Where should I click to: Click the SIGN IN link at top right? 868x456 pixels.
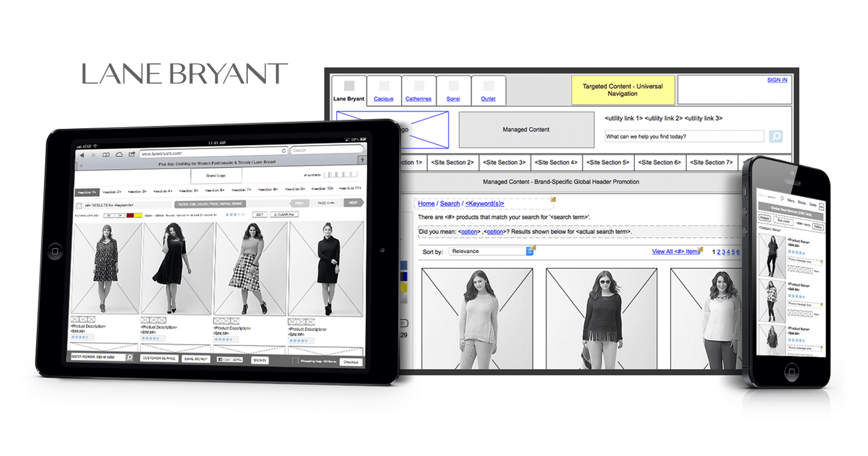(777, 80)
